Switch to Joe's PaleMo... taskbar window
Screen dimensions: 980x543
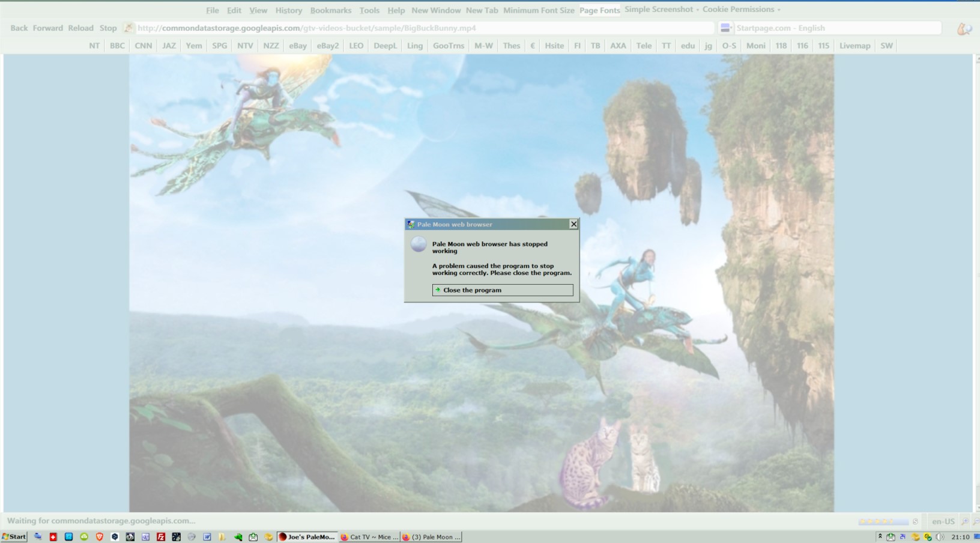(x=307, y=537)
